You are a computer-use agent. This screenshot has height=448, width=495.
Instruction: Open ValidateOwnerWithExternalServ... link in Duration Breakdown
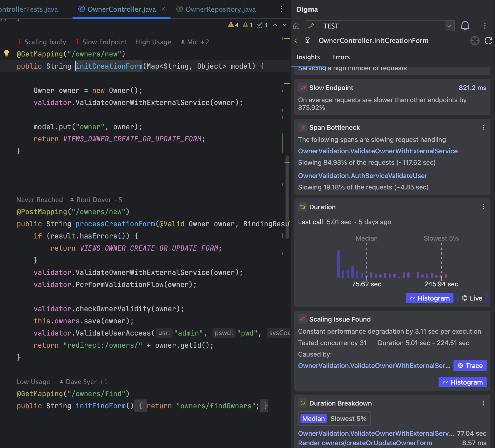click(x=376, y=433)
